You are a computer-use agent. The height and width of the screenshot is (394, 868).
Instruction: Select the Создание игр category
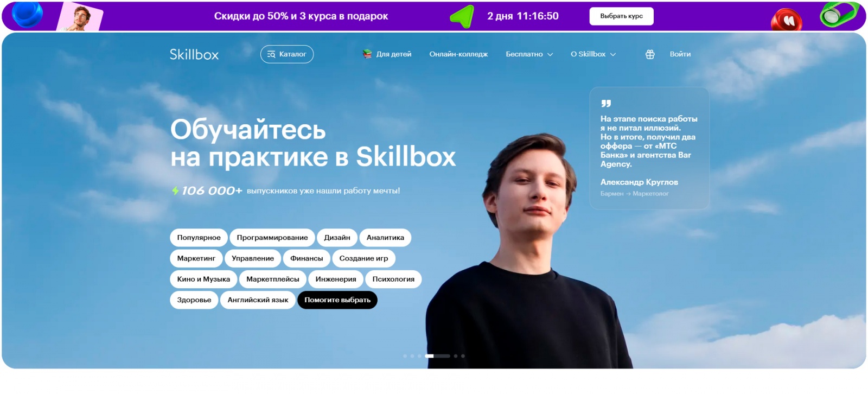pyautogui.click(x=363, y=258)
